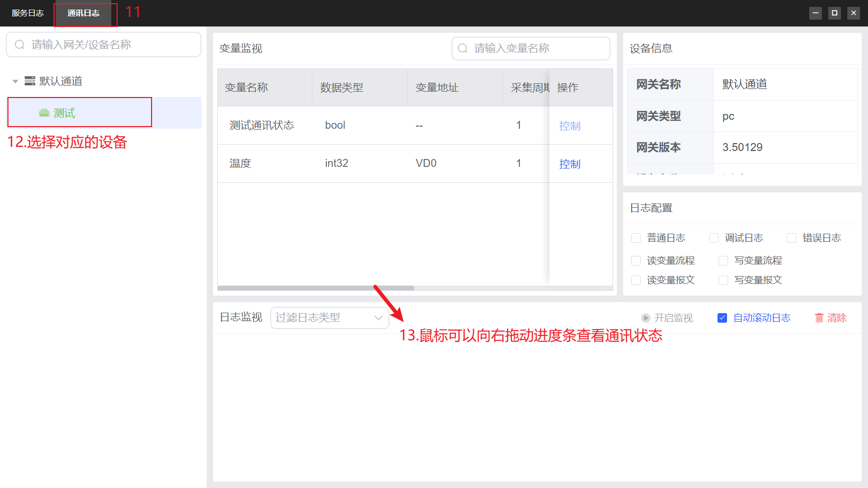
Task: Tick the 读变量报文 checkbox
Action: pyautogui.click(x=636, y=280)
